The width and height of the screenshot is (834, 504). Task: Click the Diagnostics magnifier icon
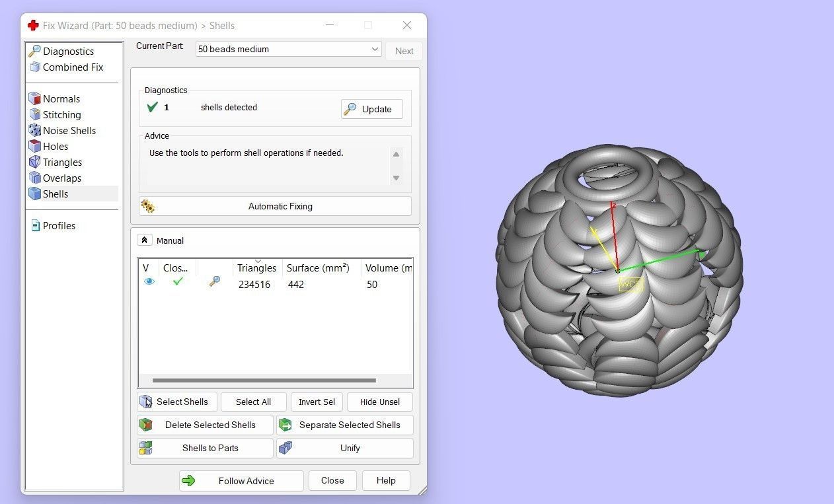(34, 51)
